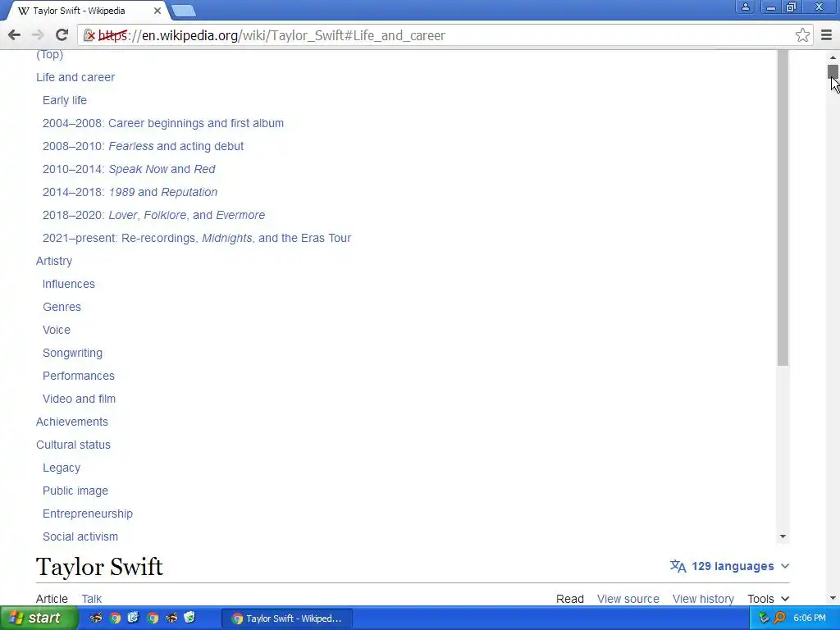Screen dimensions: 840x630
Task: Open the Performances subsection
Action: coord(79,376)
